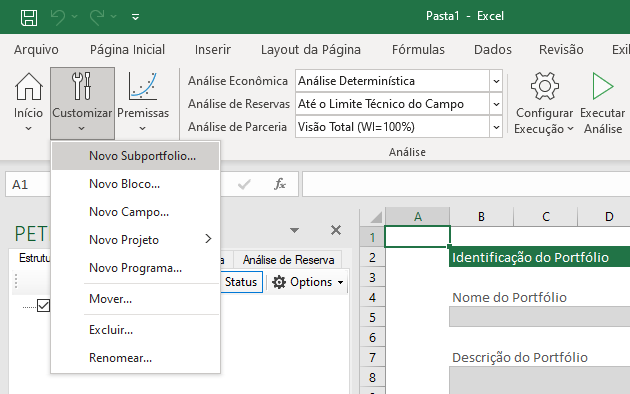The width and height of the screenshot is (630, 394).
Task: Expand Análise Econômica dropdown
Action: point(496,81)
